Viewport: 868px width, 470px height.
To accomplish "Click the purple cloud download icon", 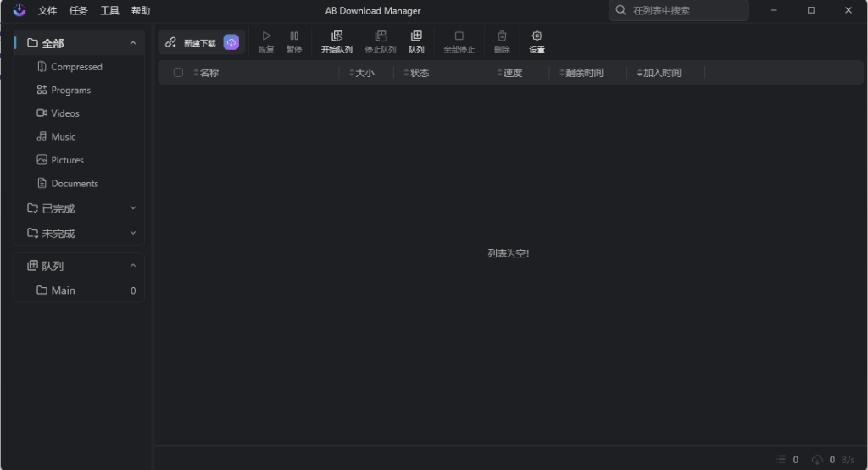I will point(231,42).
